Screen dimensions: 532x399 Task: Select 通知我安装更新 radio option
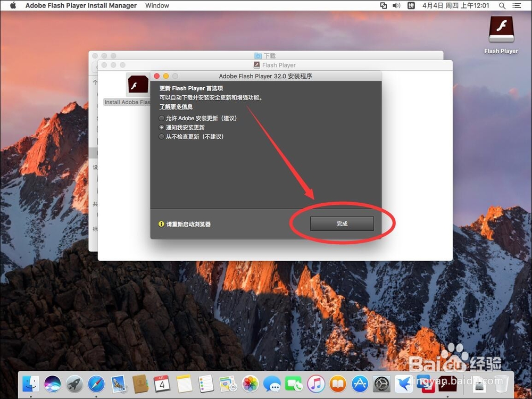(162, 127)
